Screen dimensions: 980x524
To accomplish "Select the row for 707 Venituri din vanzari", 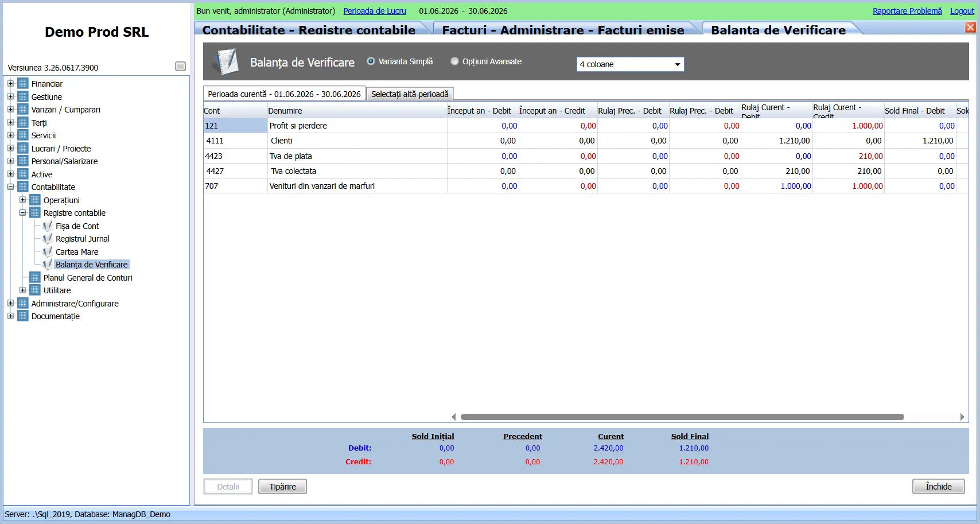I will [x=586, y=186].
